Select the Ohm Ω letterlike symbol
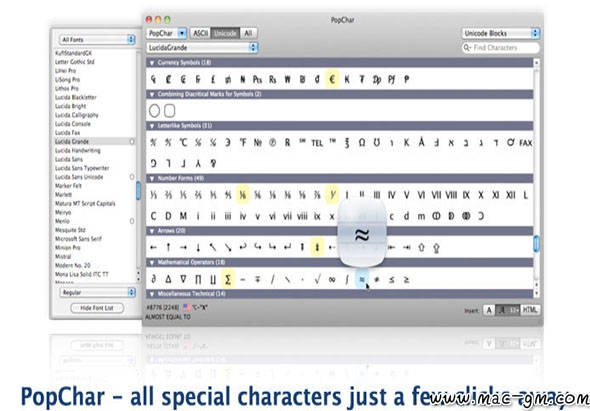 tap(362, 143)
